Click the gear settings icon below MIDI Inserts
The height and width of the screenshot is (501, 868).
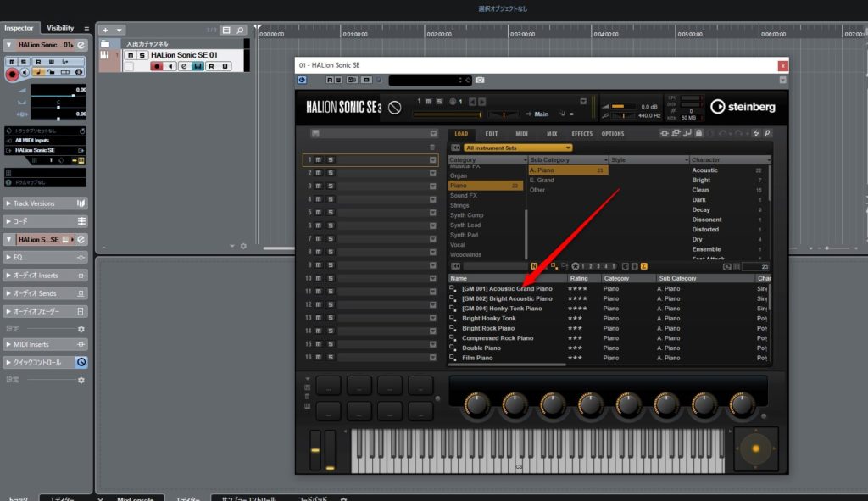point(81,381)
